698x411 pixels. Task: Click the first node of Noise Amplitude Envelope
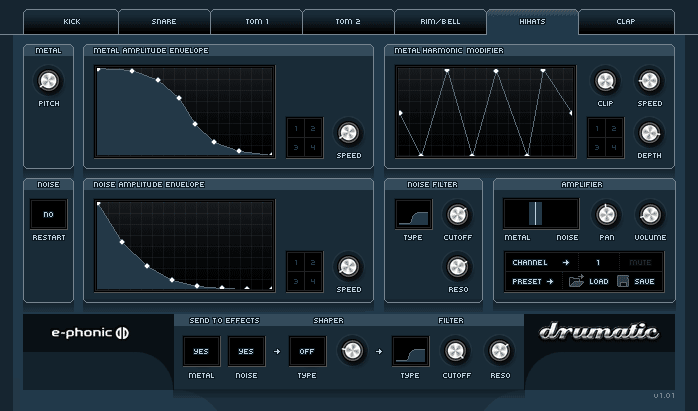coord(99,204)
